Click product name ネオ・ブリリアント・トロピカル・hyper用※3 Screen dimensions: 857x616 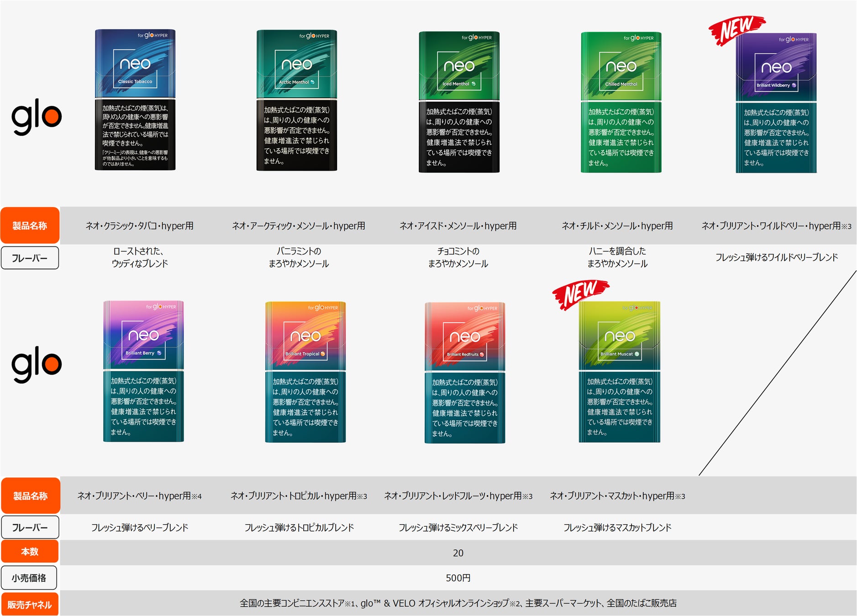click(299, 496)
